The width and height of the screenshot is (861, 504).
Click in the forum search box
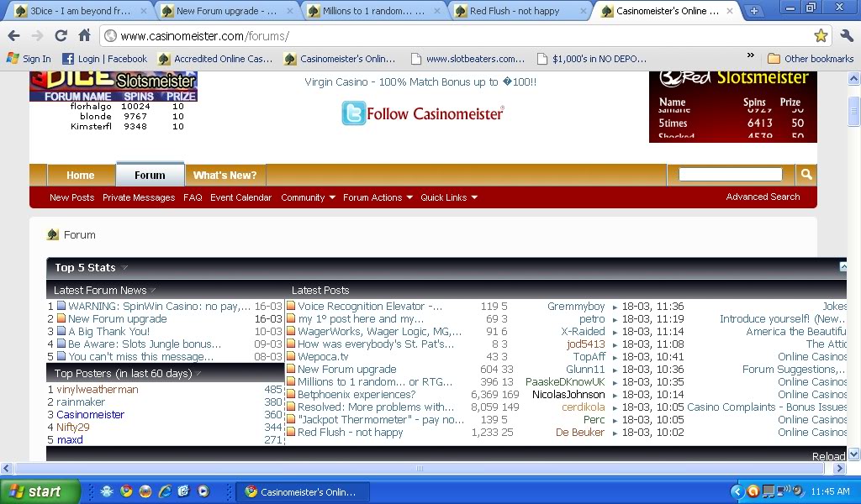[x=731, y=175]
